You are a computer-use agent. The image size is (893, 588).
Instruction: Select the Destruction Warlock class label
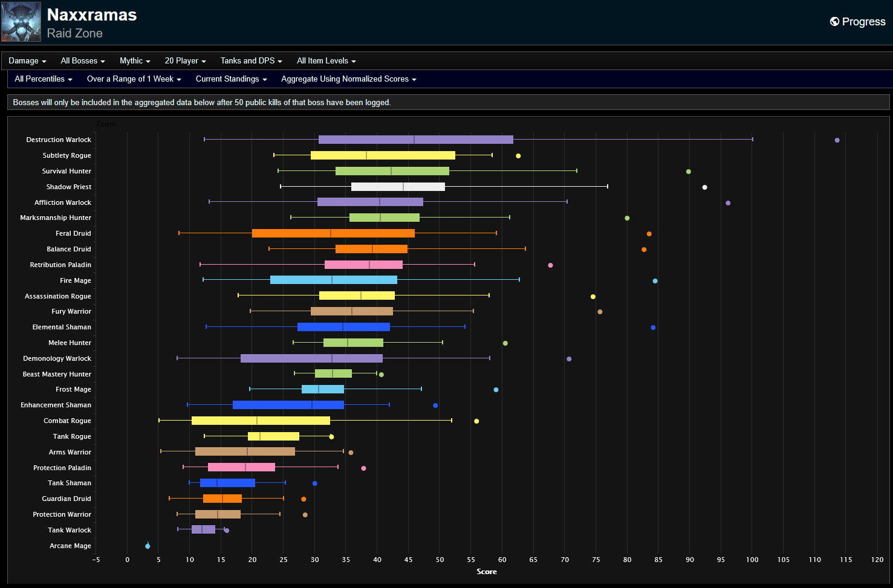58,140
